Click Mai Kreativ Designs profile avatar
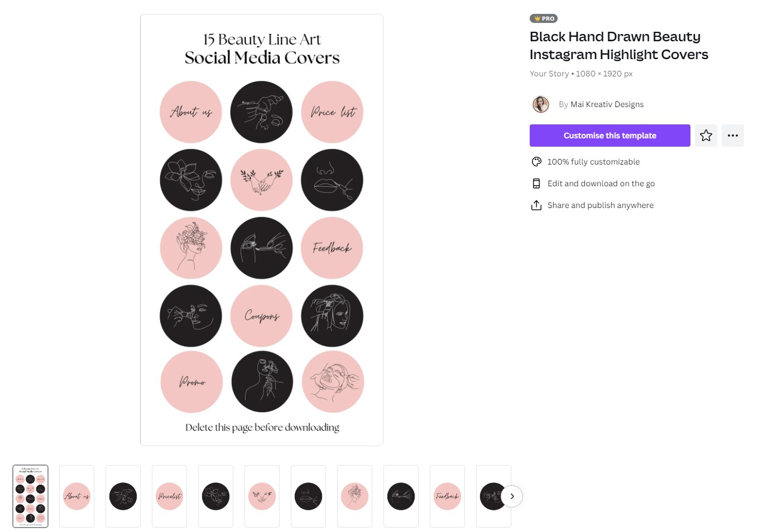Viewport: 758px width, 532px height. [x=541, y=104]
